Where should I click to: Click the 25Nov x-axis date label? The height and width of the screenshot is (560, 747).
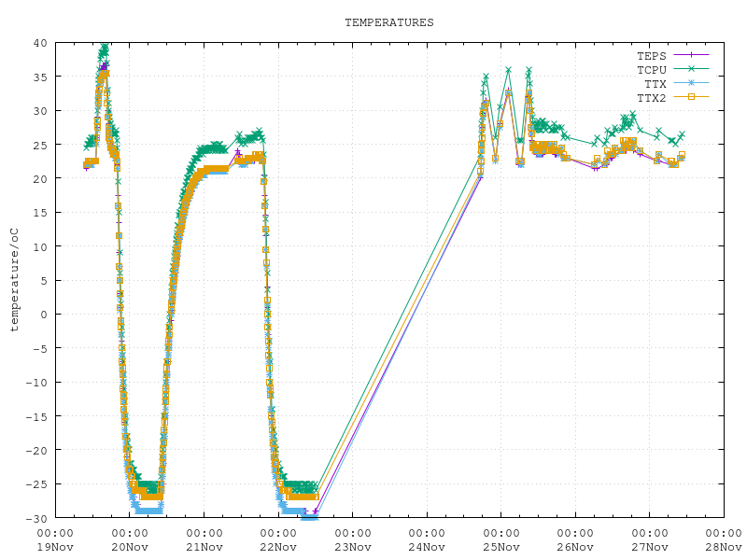pos(500,546)
